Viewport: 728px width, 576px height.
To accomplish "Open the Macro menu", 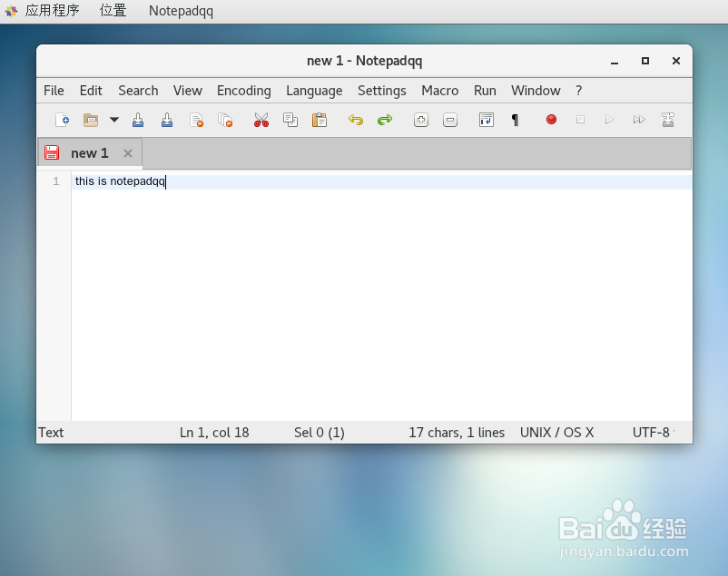I will point(439,91).
